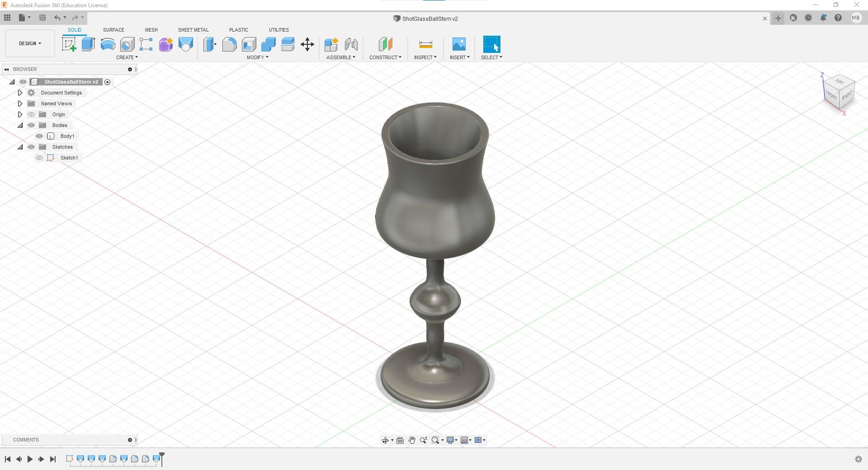Open Display Settings in navigation bar
The width and height of the screenshot is (868, 470).
coord(450,440)
